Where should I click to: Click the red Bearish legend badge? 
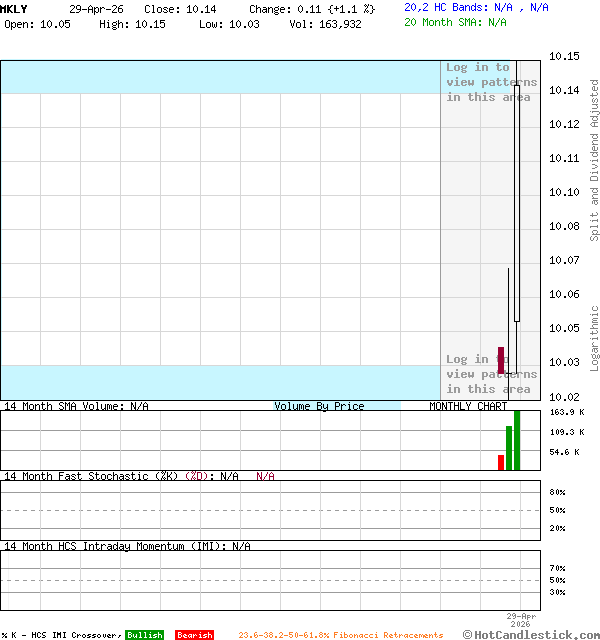tap(194, 635)
